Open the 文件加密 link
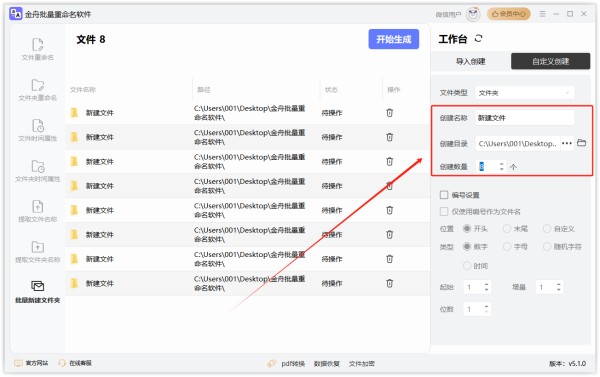Viewport: 600px width, 377px height. pyautogui.click(x=362, y=364)
